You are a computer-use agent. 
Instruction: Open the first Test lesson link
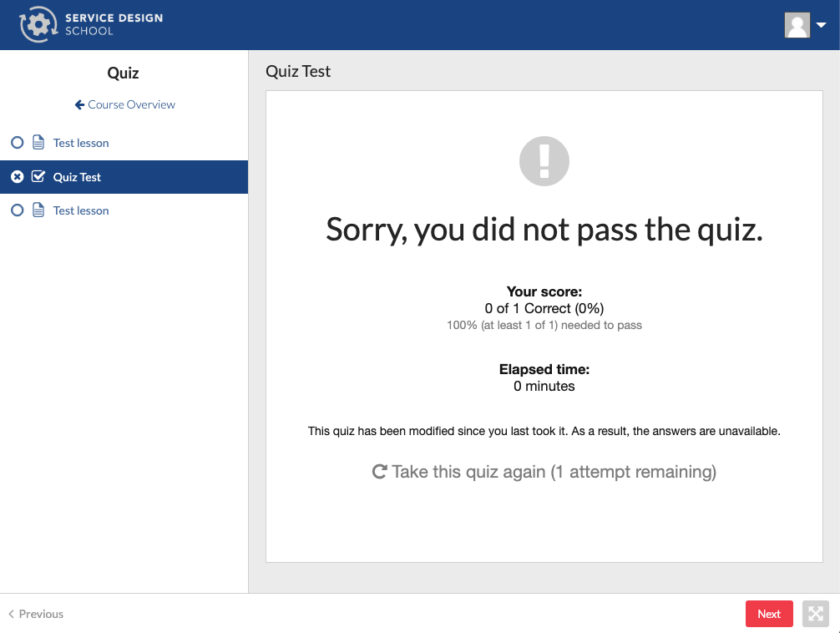[81, 143]
